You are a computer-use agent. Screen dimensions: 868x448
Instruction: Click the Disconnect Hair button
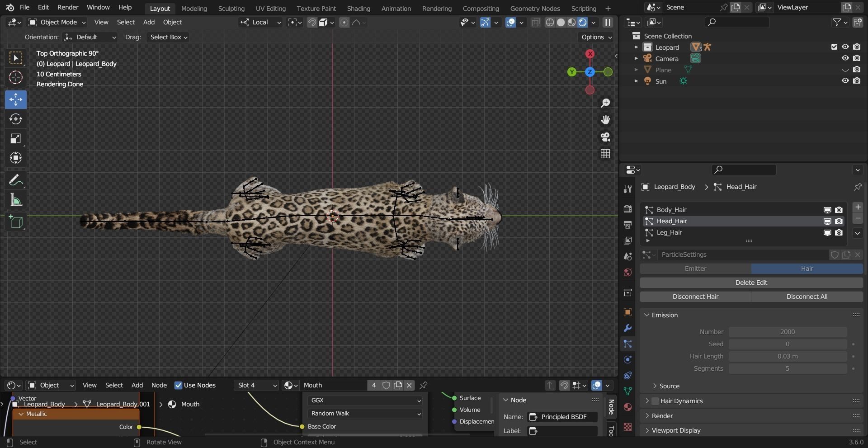[x=695, y=297]
